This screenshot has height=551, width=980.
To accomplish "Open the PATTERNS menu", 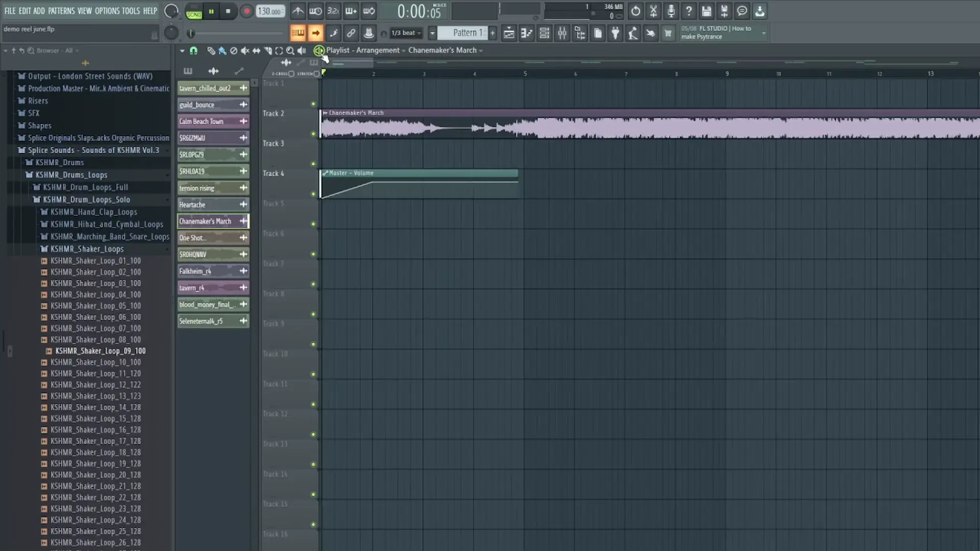I will 61,10.
